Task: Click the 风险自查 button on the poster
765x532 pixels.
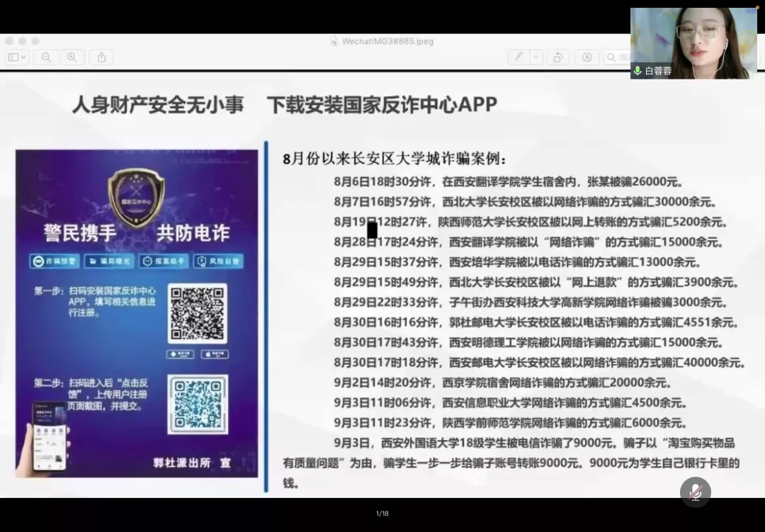Action: click(x=219, y=261)
